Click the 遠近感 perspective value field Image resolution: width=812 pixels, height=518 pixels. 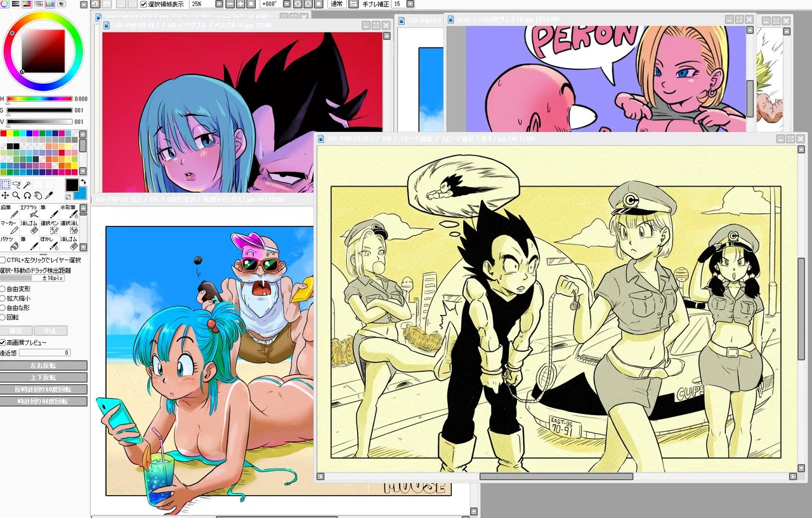pyautogui.click(x=45, y=352)
